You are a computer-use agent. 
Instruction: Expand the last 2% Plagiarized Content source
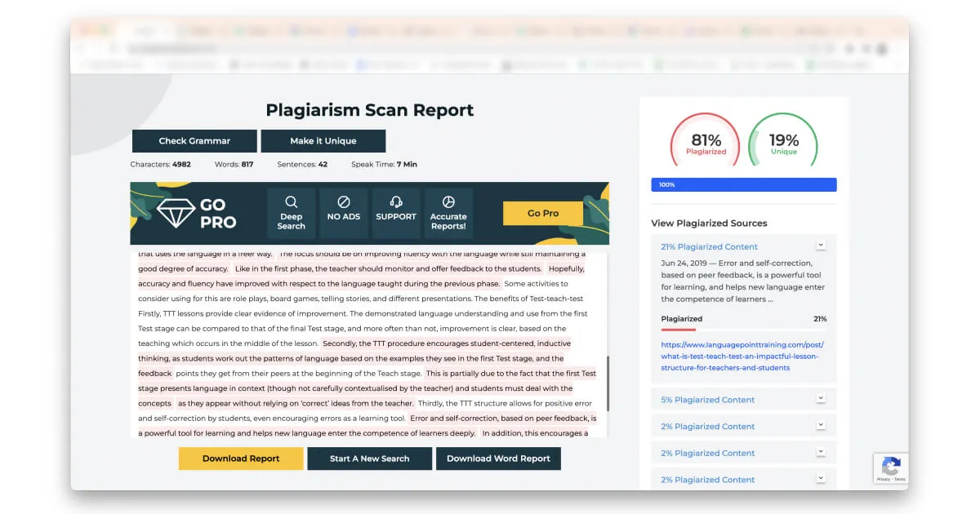pos(821,479)
